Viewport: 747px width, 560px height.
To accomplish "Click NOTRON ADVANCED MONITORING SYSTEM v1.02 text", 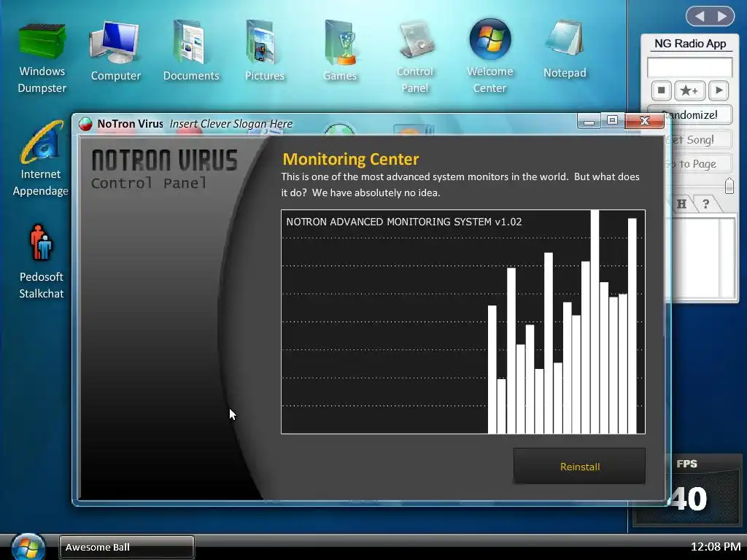I will 404,222.
